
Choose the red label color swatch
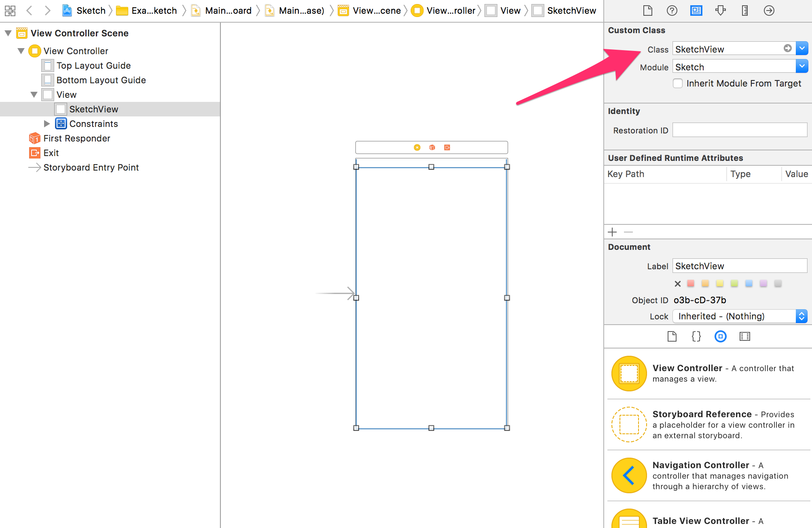[x=691, y=283]
